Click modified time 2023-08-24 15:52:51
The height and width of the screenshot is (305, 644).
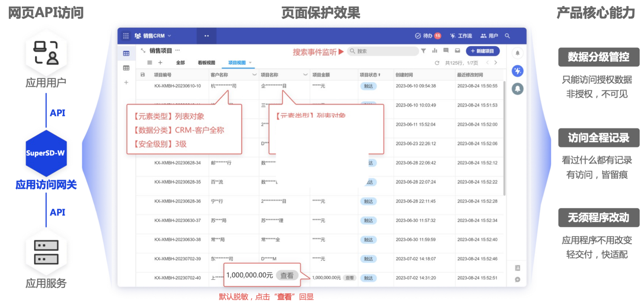coord(477,278)
